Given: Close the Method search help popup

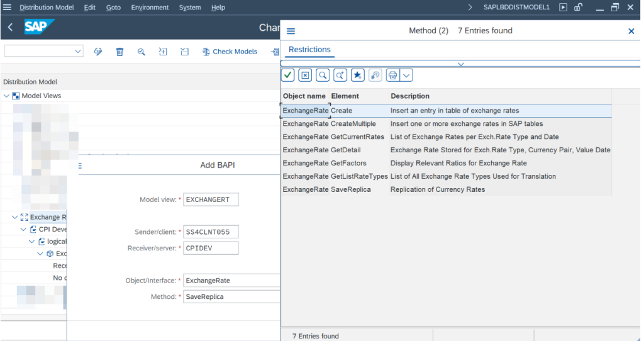Looking at the screenshot, I should (631, 31).
